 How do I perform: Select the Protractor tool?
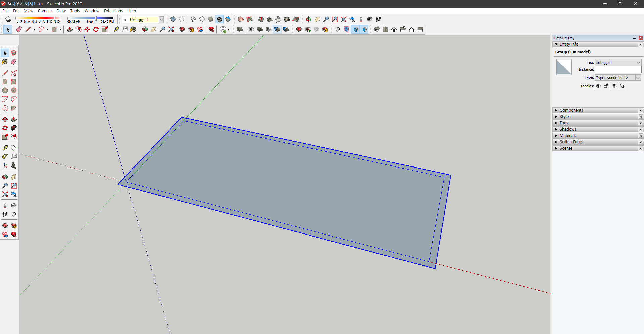[5, 156]
